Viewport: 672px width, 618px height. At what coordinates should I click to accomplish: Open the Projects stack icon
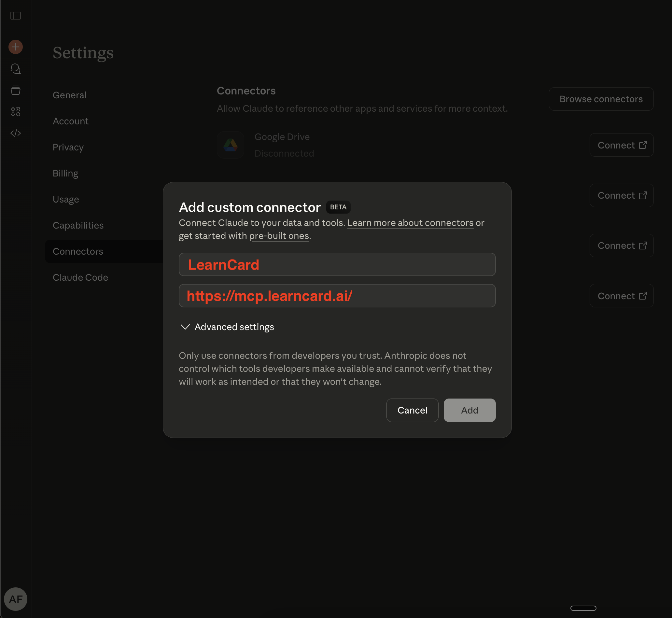click(x=15, y=90)
